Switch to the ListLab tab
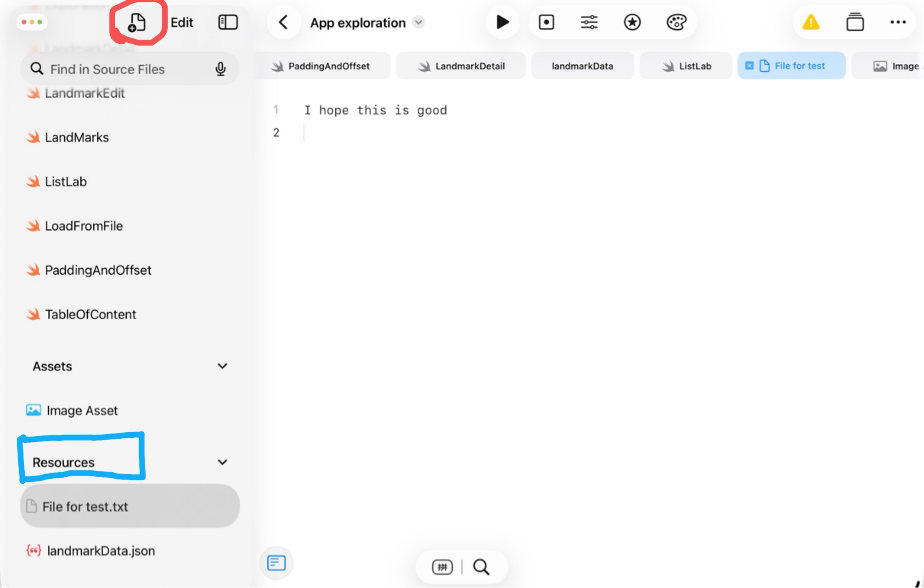924x588 pixels. 686,66
